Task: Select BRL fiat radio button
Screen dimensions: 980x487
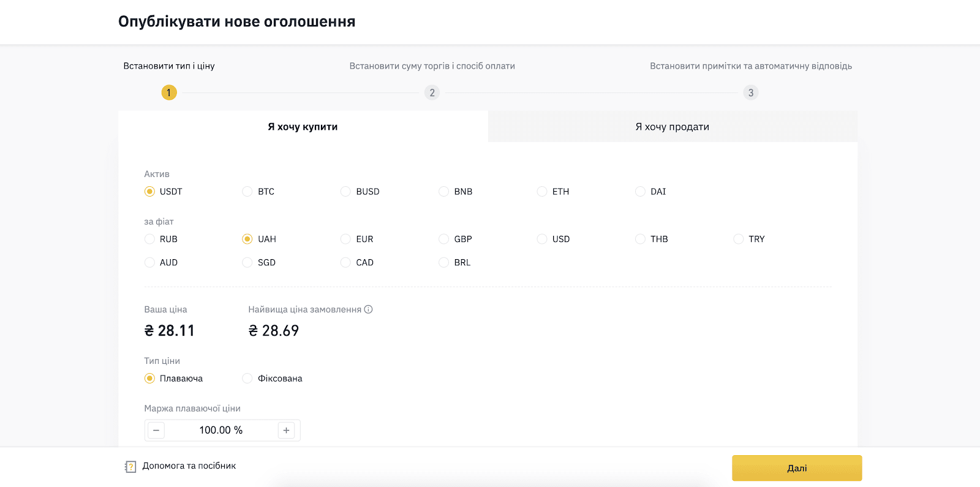Action: pyautogui.click(x=444, y=262)
